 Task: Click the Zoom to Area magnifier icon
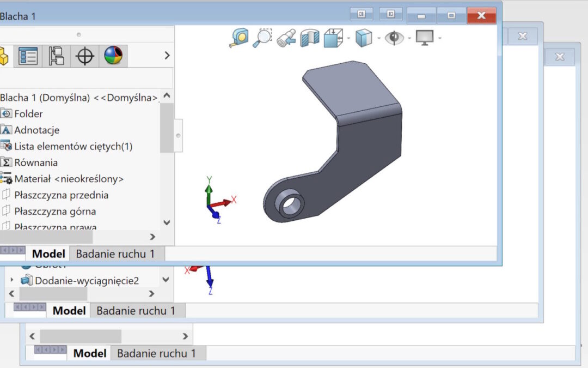[x=262, y=38]
